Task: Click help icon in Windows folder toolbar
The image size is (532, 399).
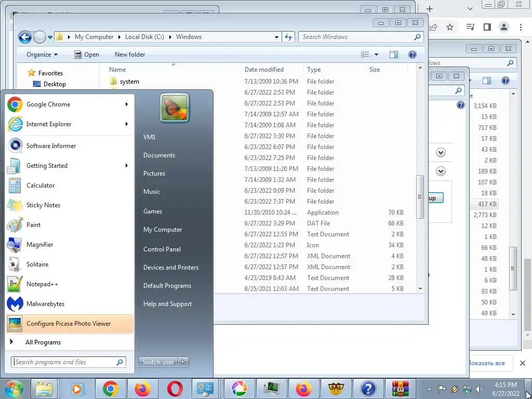Action: point(412,54)
